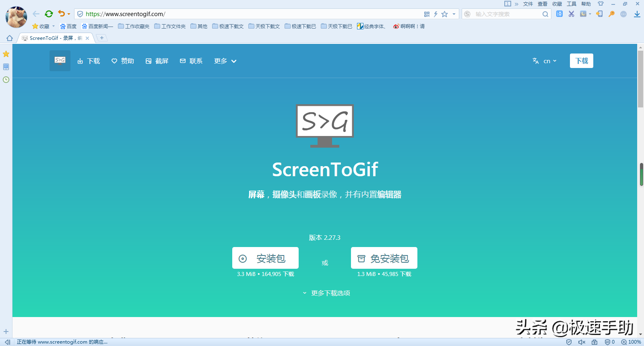644x346 pixels.
Task: Click the status bar security shield icon
Action: (569, 342)
